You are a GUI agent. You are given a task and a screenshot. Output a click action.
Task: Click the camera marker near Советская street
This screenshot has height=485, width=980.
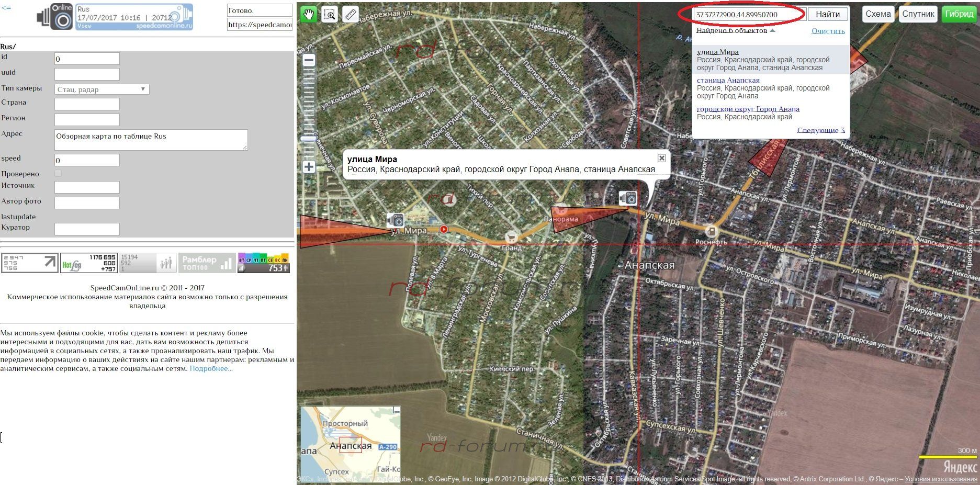tap(627, 198)
